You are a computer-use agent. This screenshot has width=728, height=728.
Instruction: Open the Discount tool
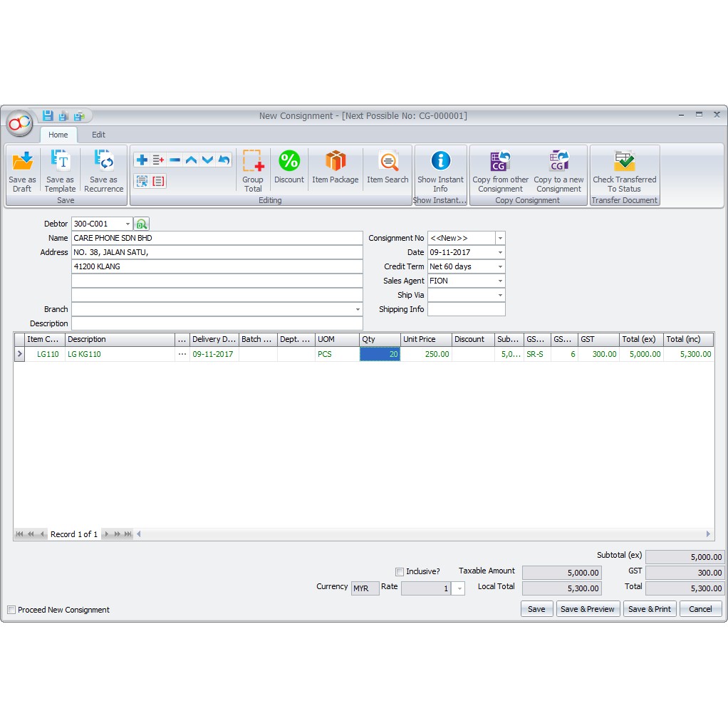(289, 167)
